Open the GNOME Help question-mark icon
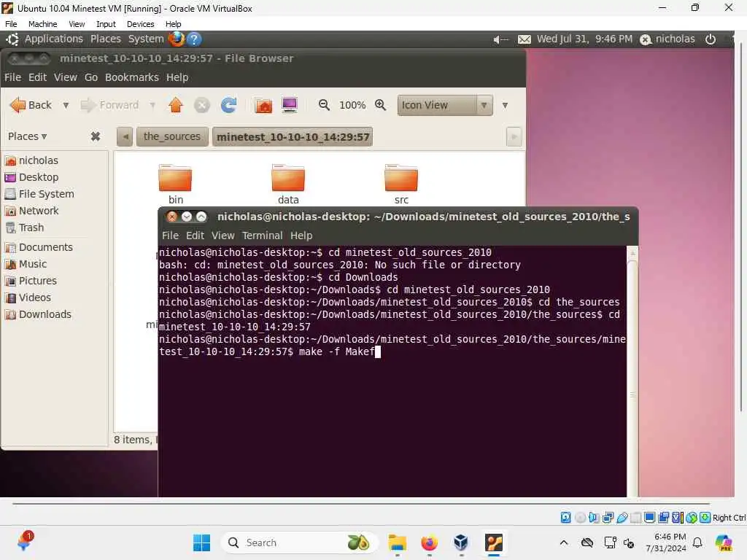 194,39
